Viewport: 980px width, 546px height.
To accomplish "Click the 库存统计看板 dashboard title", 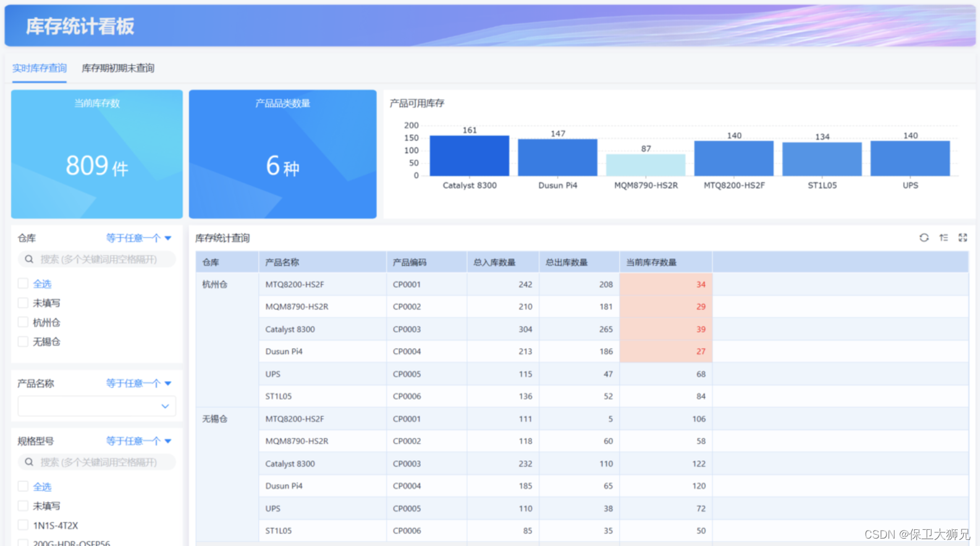I will pos(80,26).
